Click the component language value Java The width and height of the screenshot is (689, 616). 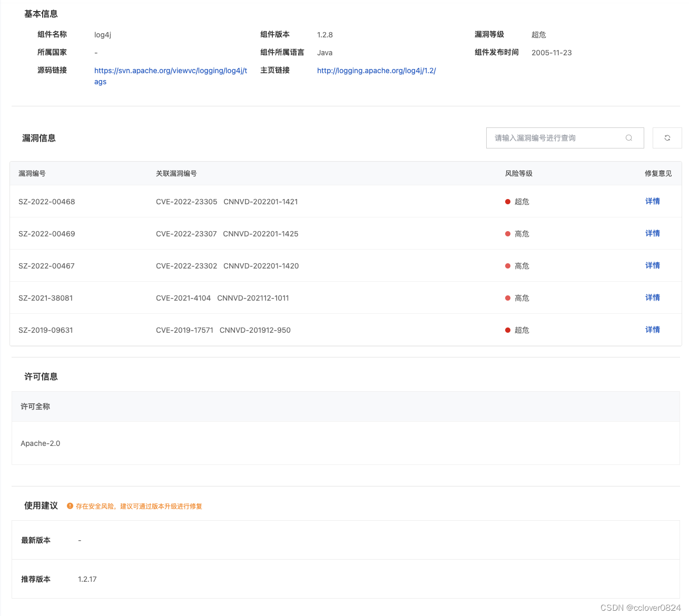coord(324,53)
